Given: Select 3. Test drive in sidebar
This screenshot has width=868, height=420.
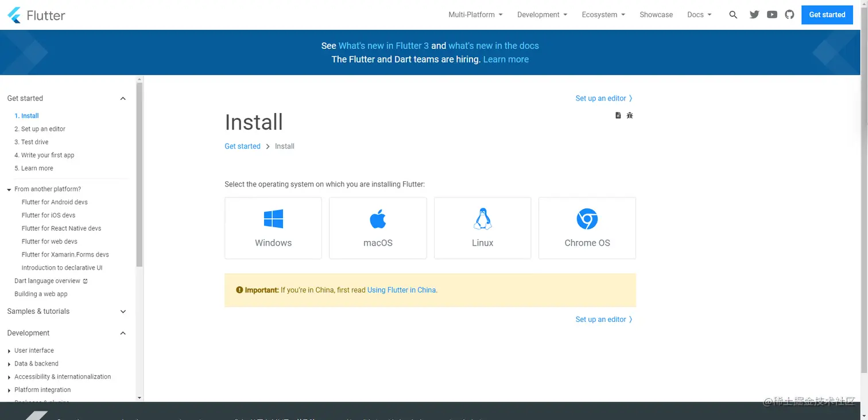Looking at the screenshot, I should 31,142.
